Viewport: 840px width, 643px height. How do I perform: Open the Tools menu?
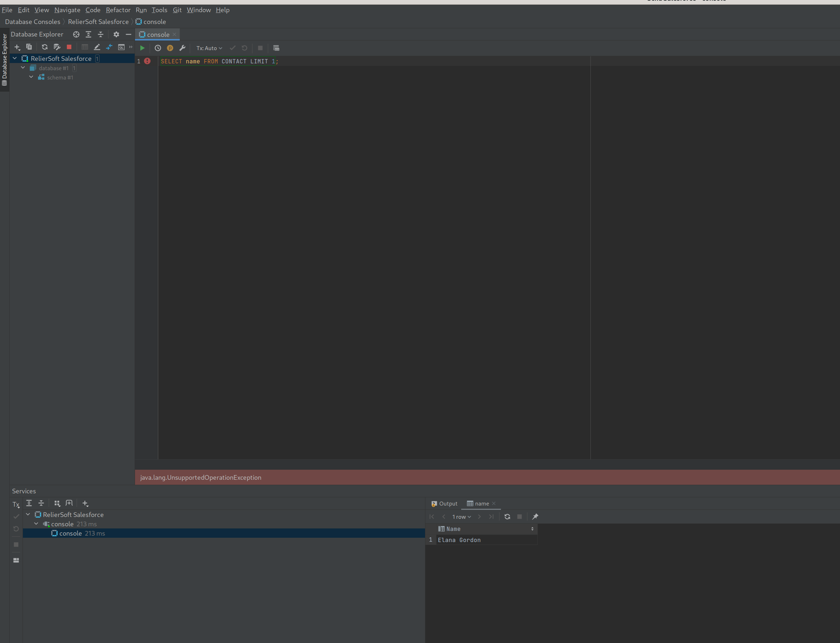159,10
